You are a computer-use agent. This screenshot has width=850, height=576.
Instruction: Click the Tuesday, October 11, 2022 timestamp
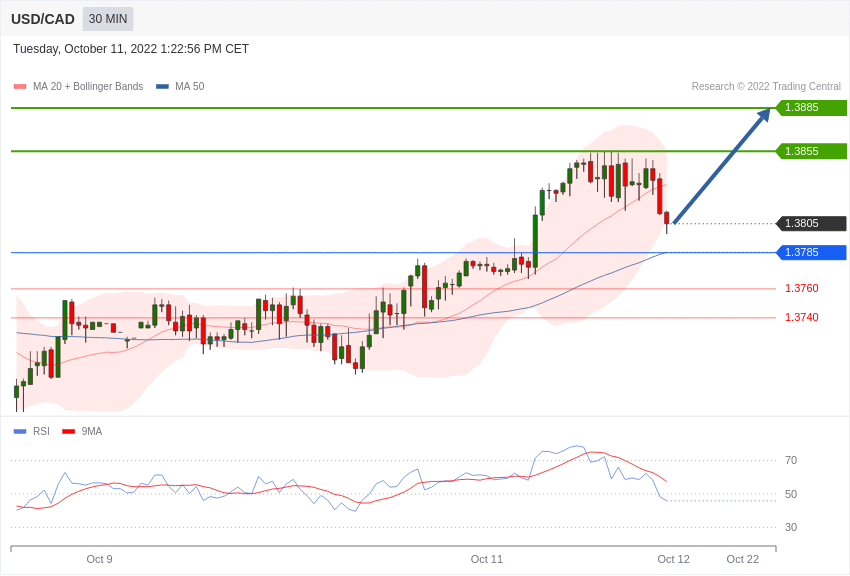click(x=131, y=49)
